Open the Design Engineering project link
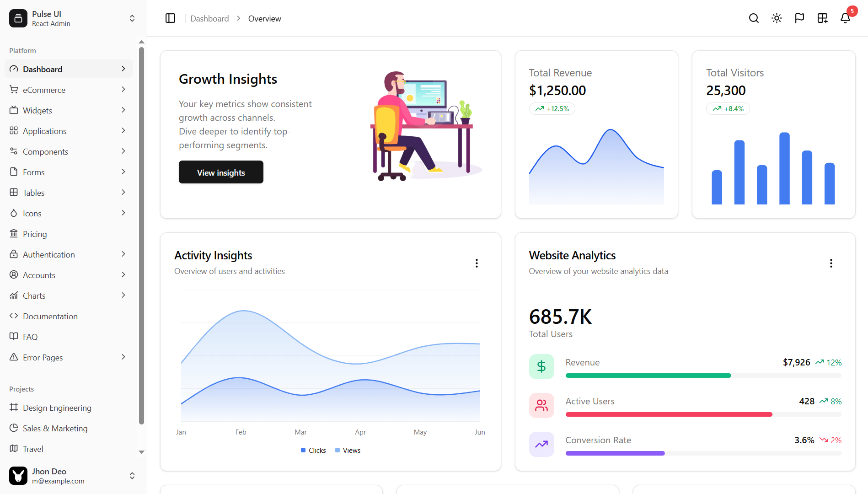Viewport: 868px width, 494px height. (x=57, y=408)
